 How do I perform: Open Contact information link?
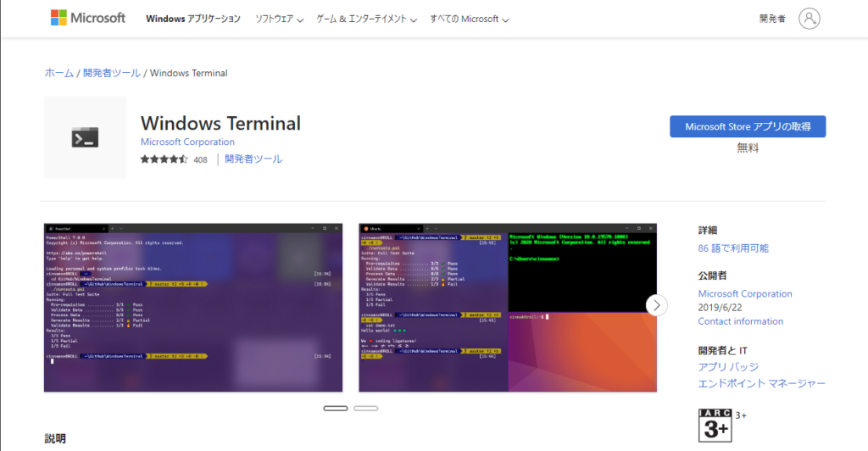click(x=741, y=321)
